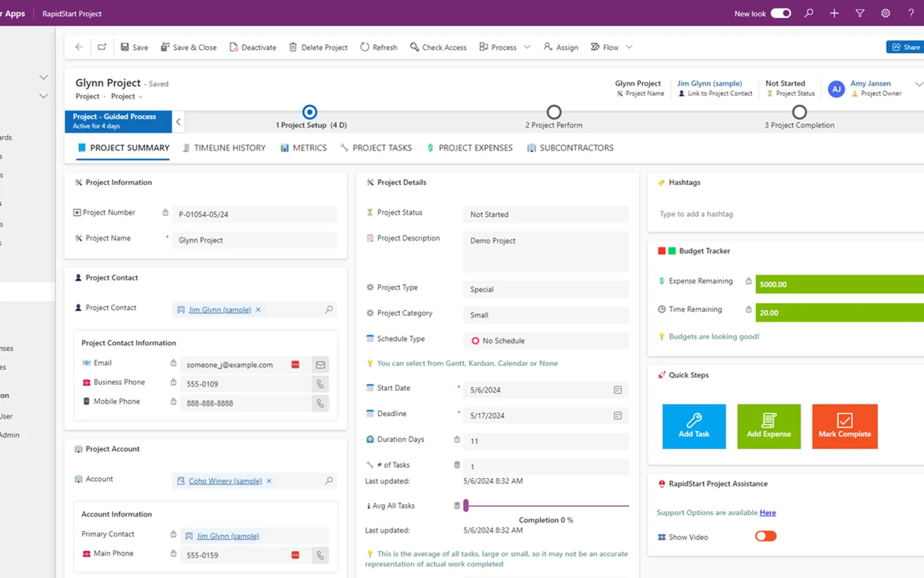Viewport: 924px width, 578px height.
Task: Click the Avg All Tasks completion slider
Action: (546, 506)
